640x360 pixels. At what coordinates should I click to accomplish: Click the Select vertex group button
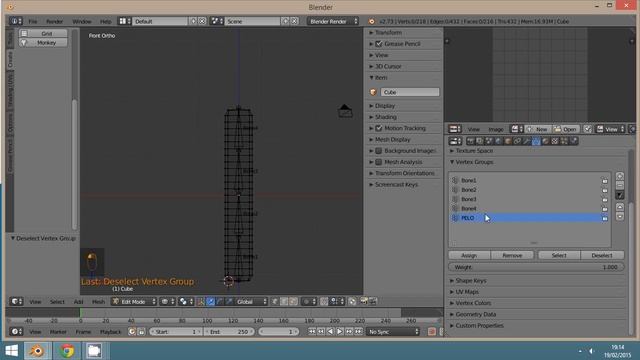click(559, 255)
